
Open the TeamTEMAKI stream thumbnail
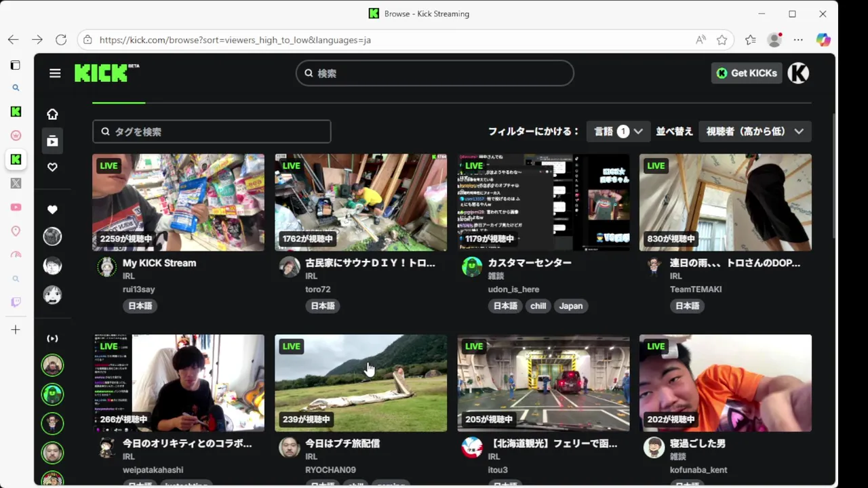click(x=726, y=202)
